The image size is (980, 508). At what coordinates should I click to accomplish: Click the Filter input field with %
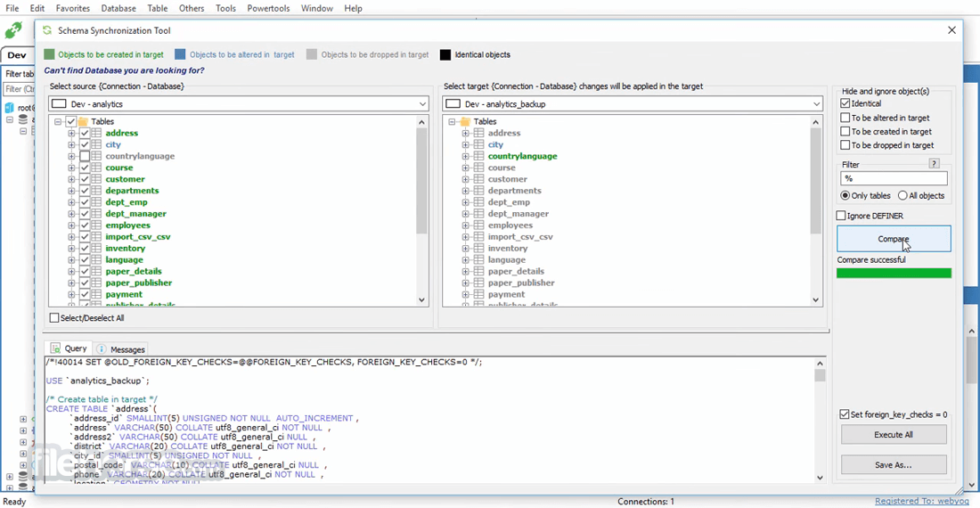click(894, 178)
